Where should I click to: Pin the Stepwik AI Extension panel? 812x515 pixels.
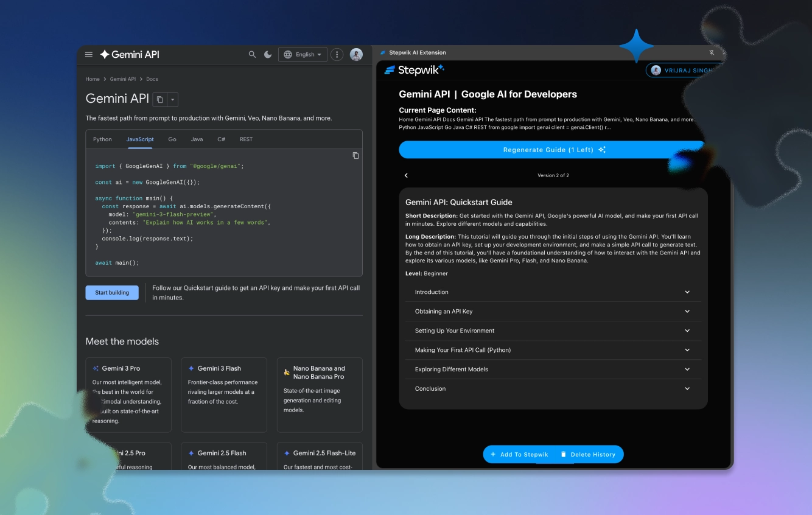pyautogui.click(x=710, y=53)
